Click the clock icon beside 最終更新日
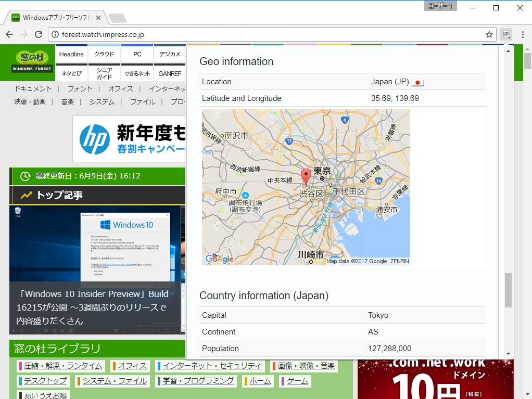Viewport: 532px width, 399px height. pyautogui.click(x=24, y=176)
